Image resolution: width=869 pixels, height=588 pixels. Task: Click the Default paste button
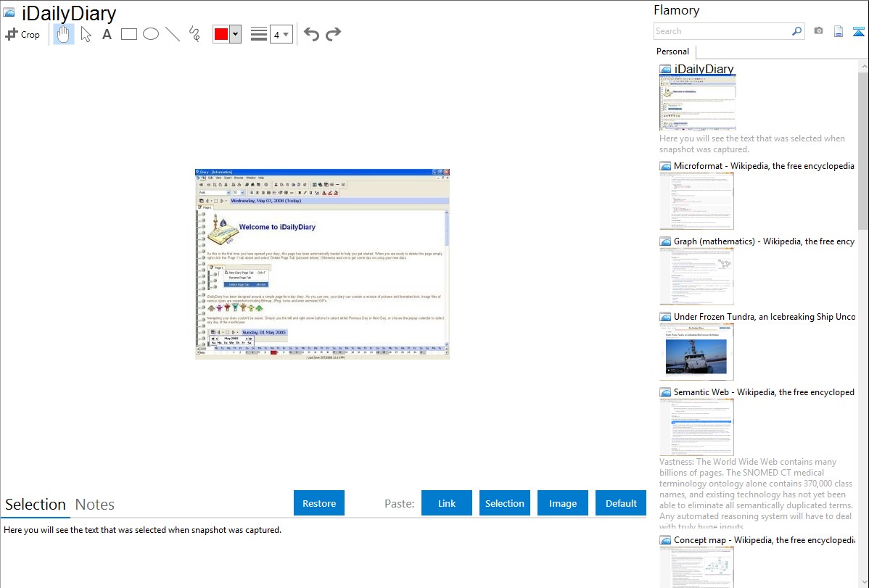(x=621, y=502)
